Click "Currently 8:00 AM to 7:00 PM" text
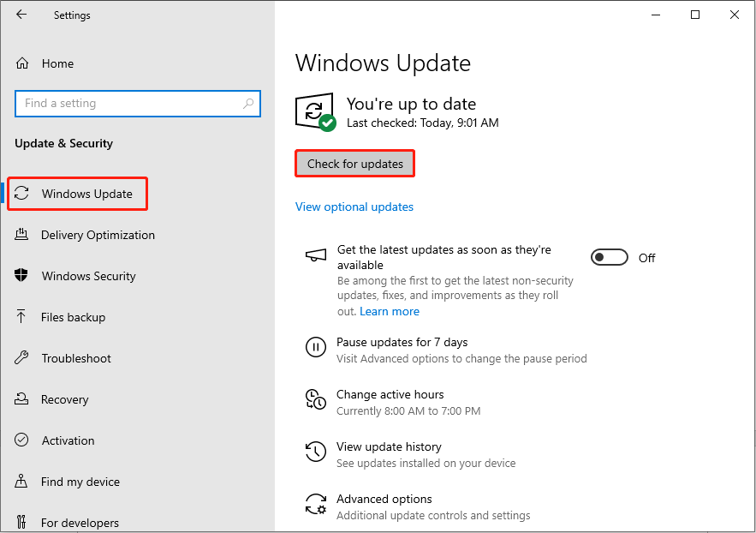 point(408,411)
